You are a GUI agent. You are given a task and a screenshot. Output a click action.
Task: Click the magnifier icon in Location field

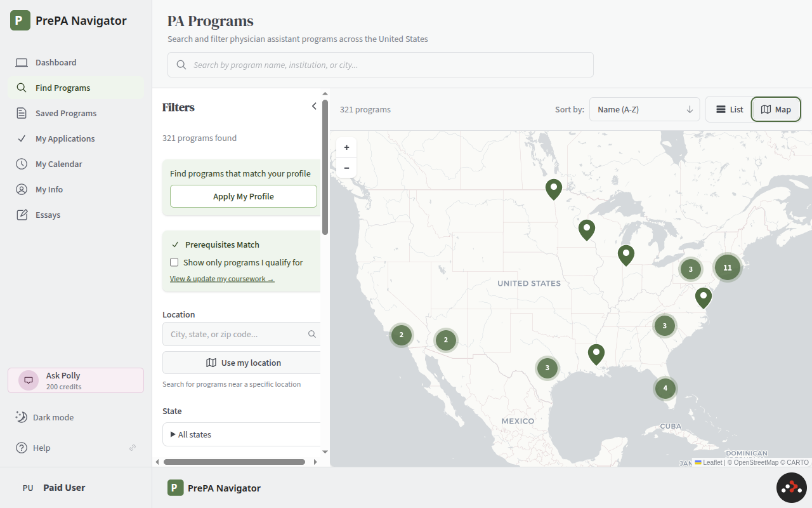[311, 334]
